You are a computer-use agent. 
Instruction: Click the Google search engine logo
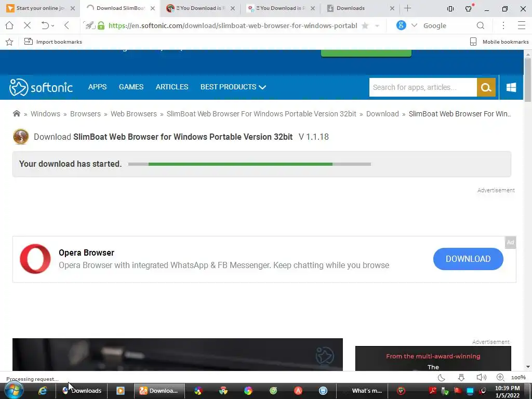(401, 25)
